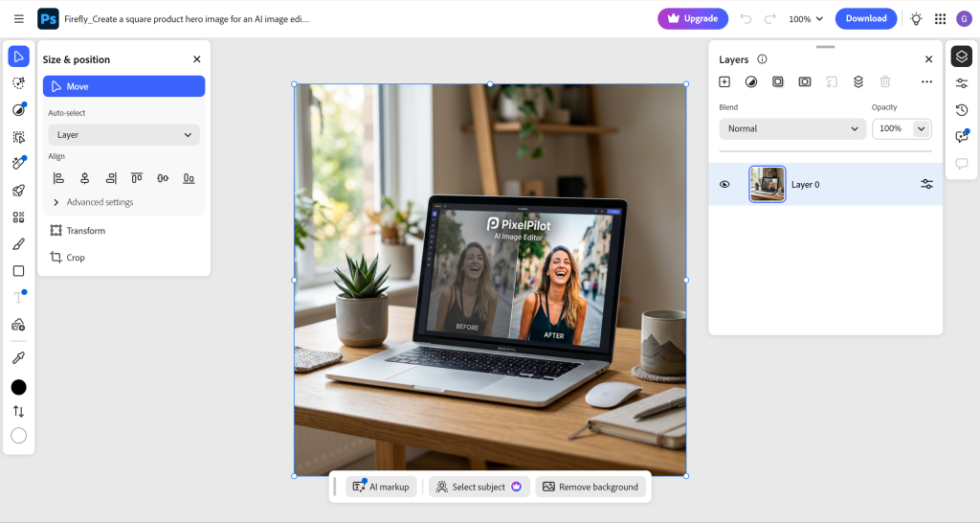Open the spray retouch tool in left toolbar
Image resolution: width=980 pixels, height=523 pixels.
[x=19, y=163]
